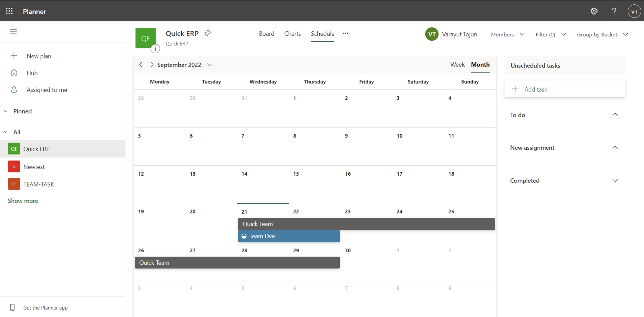Viewport: 644px width, 317px height.
Task: Click the Quick ERP pin icon
Action: [x=207, y=33]
